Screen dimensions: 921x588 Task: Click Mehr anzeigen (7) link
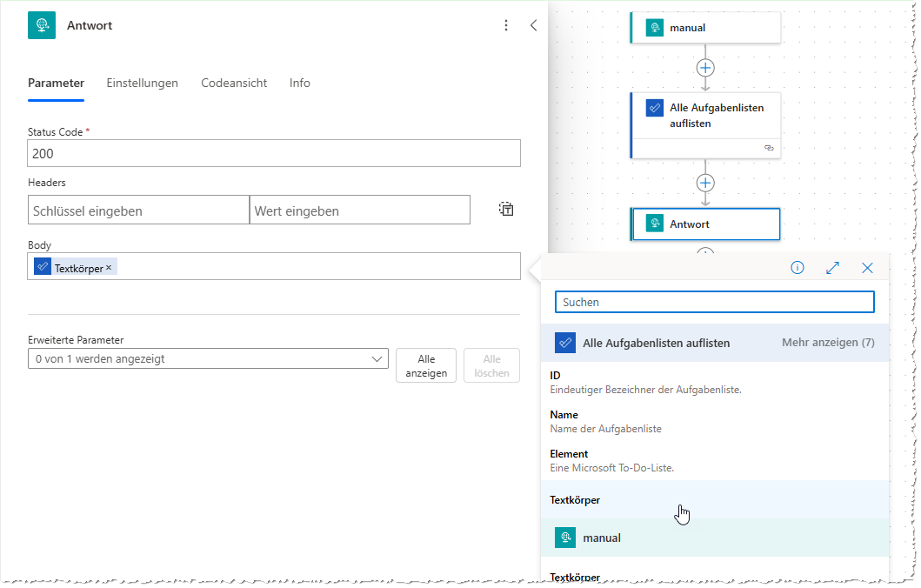pos(828,343)
